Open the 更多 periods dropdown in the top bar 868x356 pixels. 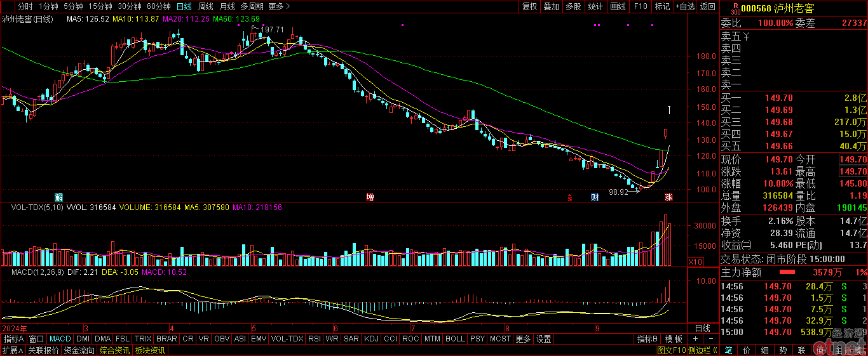click(x=280, y=6)
